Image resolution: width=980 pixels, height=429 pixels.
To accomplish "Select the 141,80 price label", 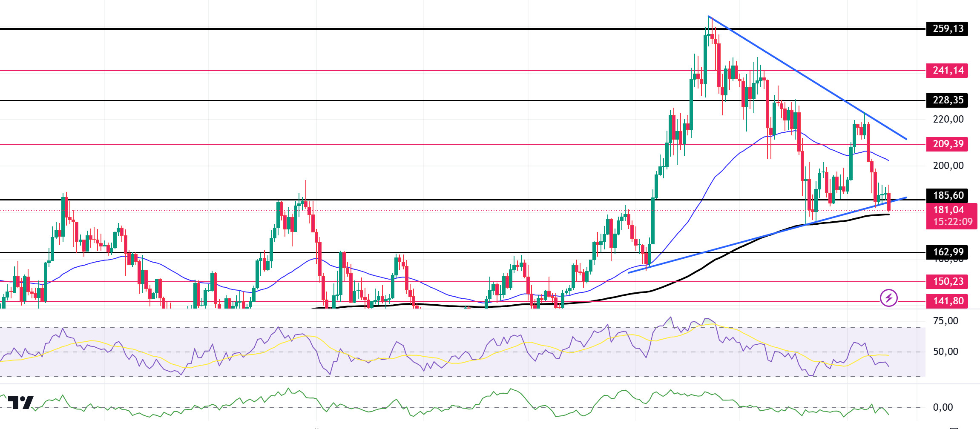I will tap(947, 301).
